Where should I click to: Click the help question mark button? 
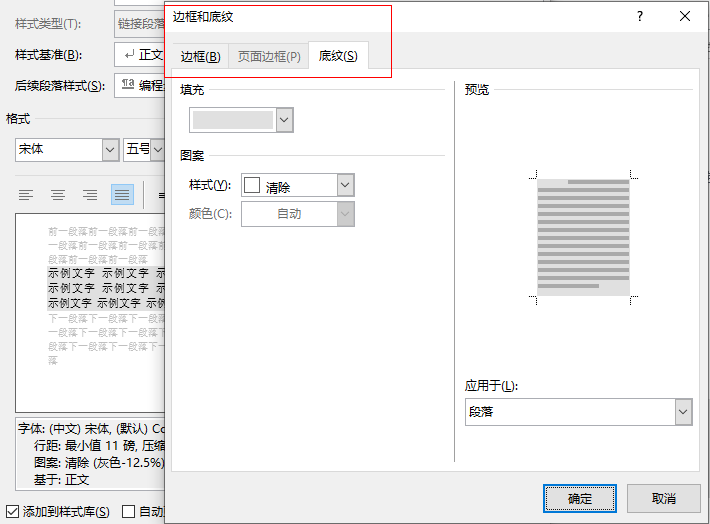point(639,17)
